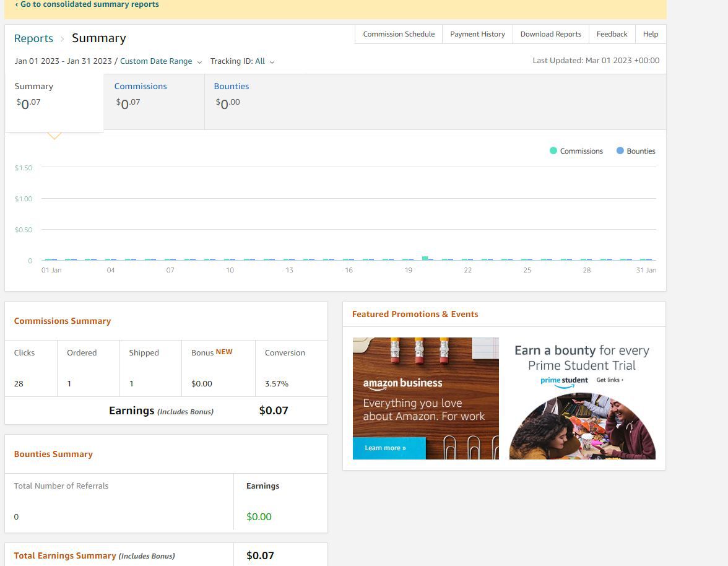Switch to the Commissions tab
Image resolution: width=728 pixels, height=566 pixels.
pos(154,102)
